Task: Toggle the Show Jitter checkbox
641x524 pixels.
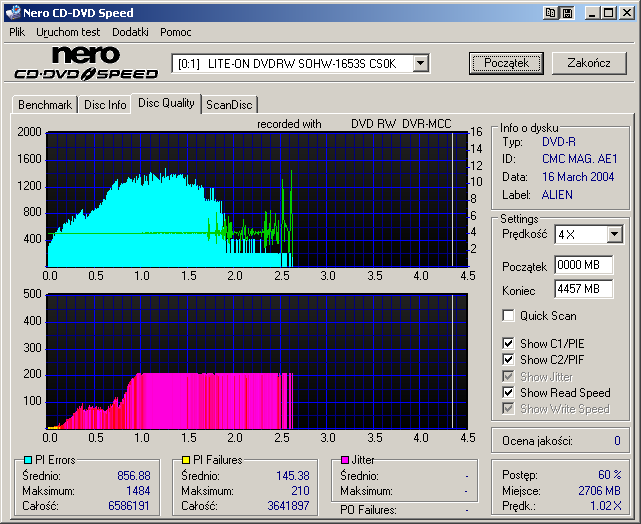Action: coord(508,376)
